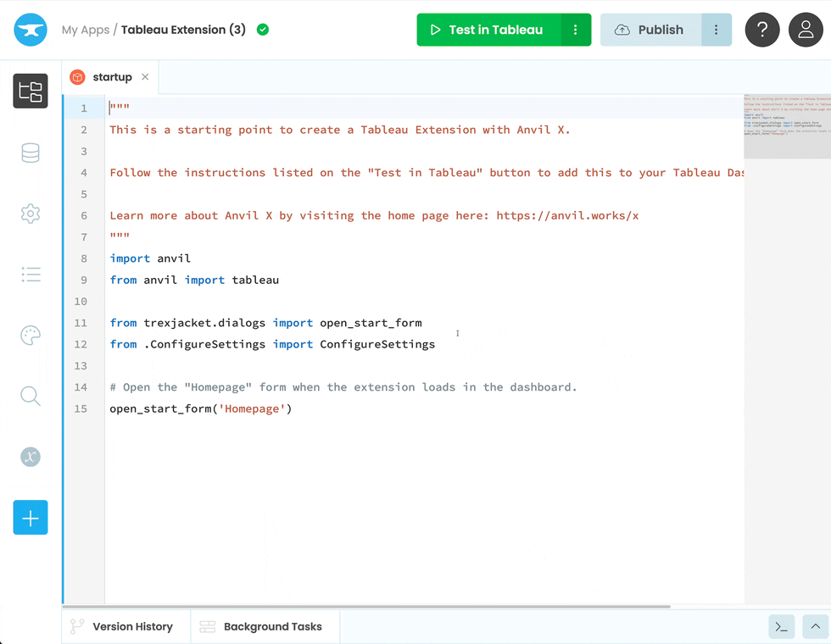This screenshot has height=644, width=831.
Task: Open the Data Tables database panel
Action: [31, 153]
